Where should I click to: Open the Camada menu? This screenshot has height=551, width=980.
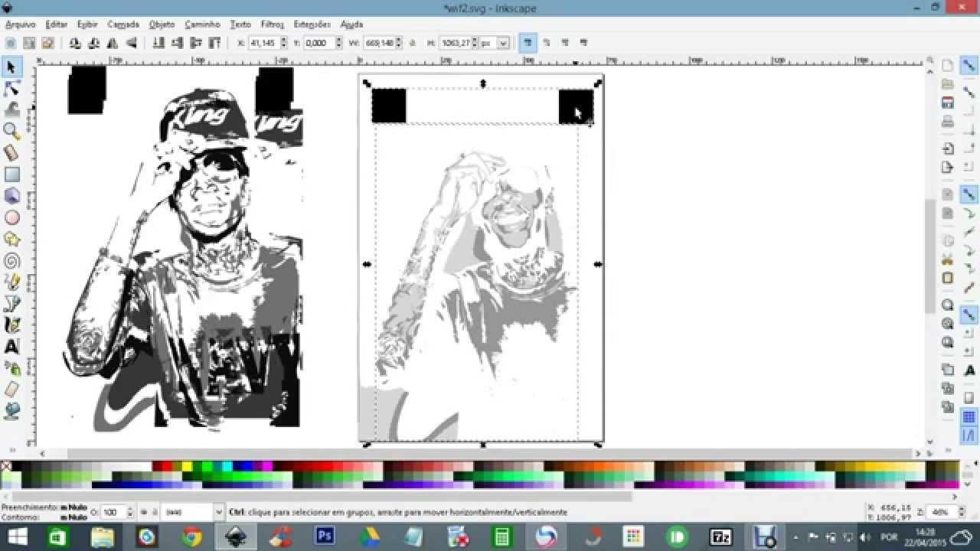click(x=122, y=24)
